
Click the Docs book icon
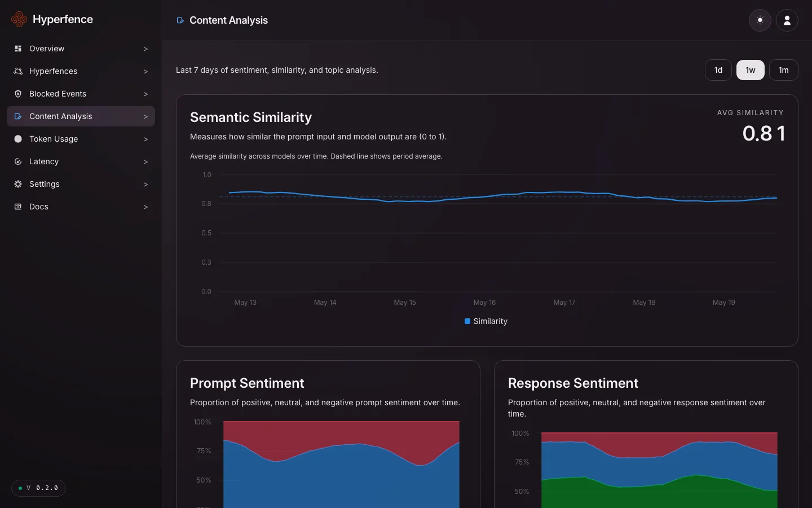18,207
